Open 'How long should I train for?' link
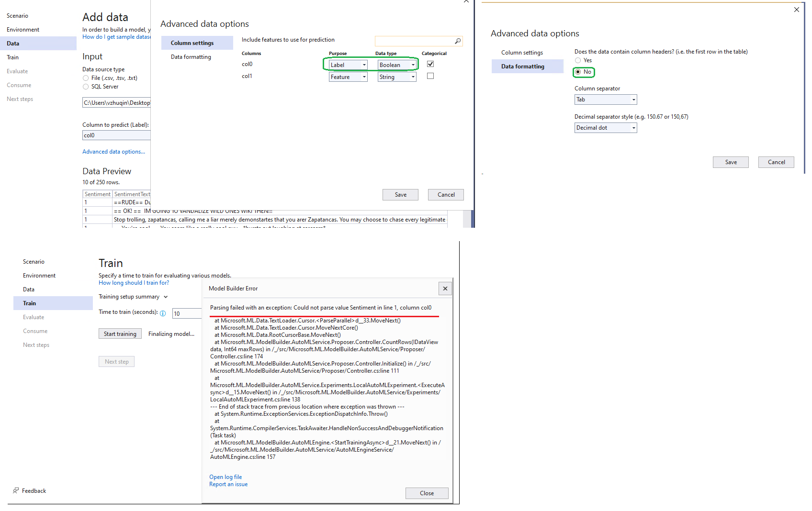The image size is (812, 511). point(134,283)
